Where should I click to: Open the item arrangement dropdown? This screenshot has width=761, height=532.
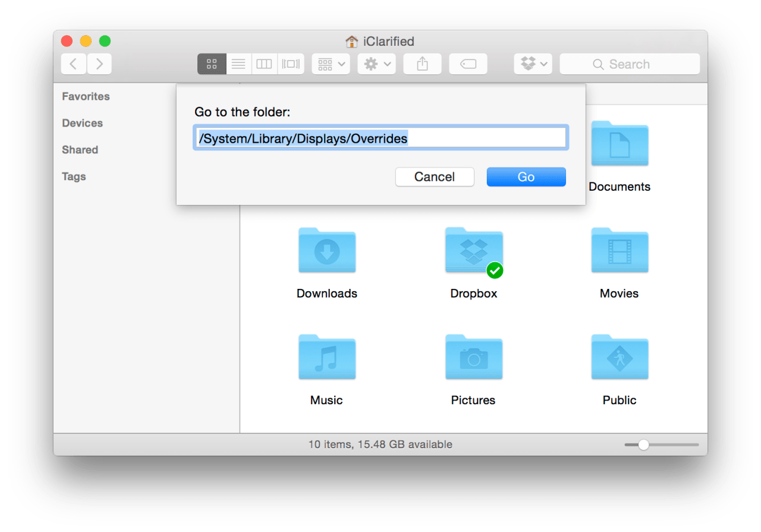(331, 64)
